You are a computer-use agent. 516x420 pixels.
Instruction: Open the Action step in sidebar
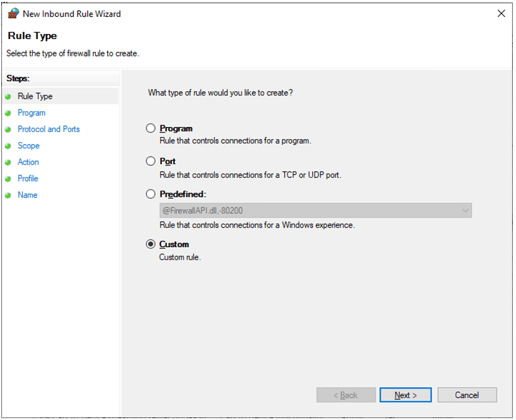click(28, 162)
